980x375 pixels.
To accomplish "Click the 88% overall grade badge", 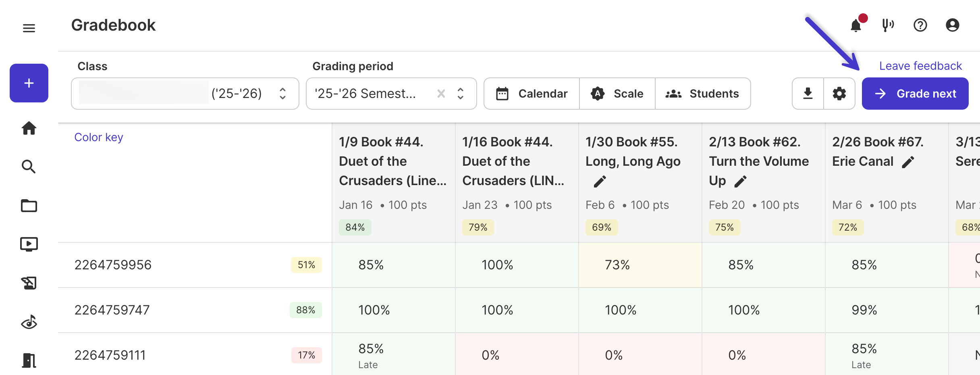I will point(306,310).
